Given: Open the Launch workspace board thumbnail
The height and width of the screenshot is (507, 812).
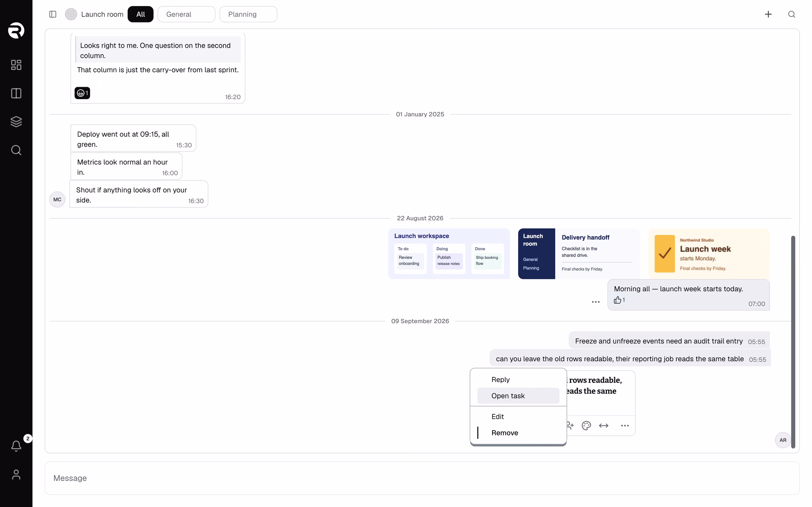Looking at the screenshot, I should point(449,254).
